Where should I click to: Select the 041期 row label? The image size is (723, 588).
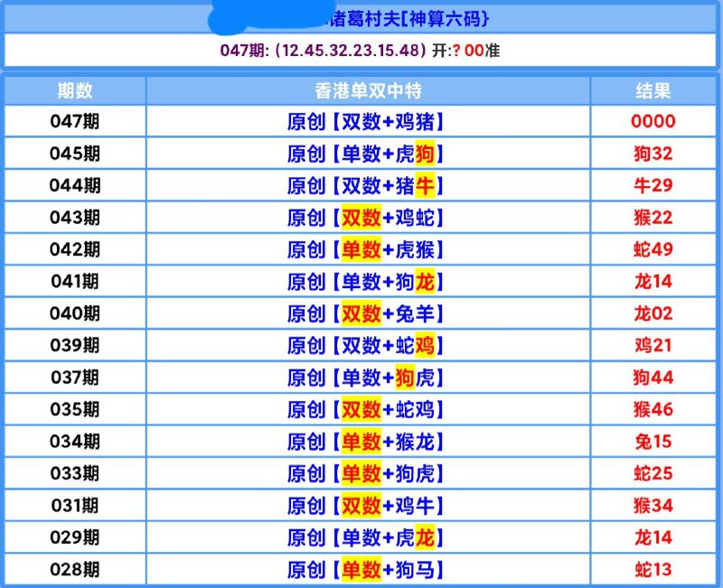pyautogui.click(x=75, y=281)
